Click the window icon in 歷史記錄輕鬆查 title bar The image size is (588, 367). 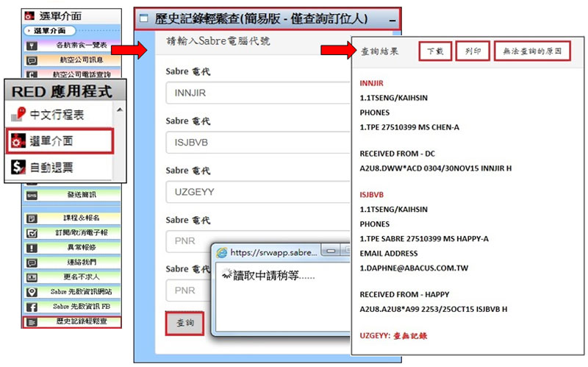coord(143,18)
